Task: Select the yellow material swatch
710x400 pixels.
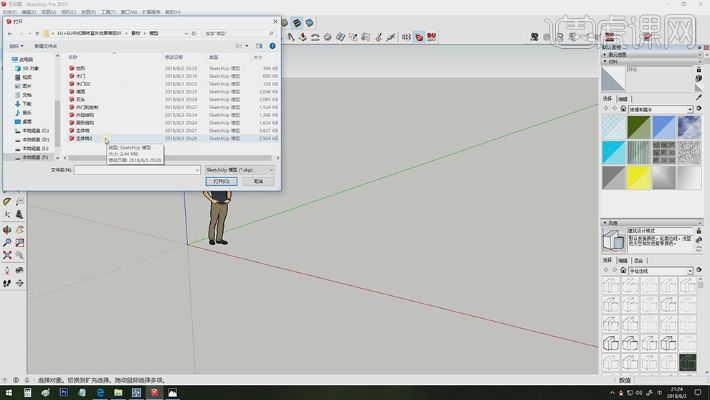Action: point(638,177)
